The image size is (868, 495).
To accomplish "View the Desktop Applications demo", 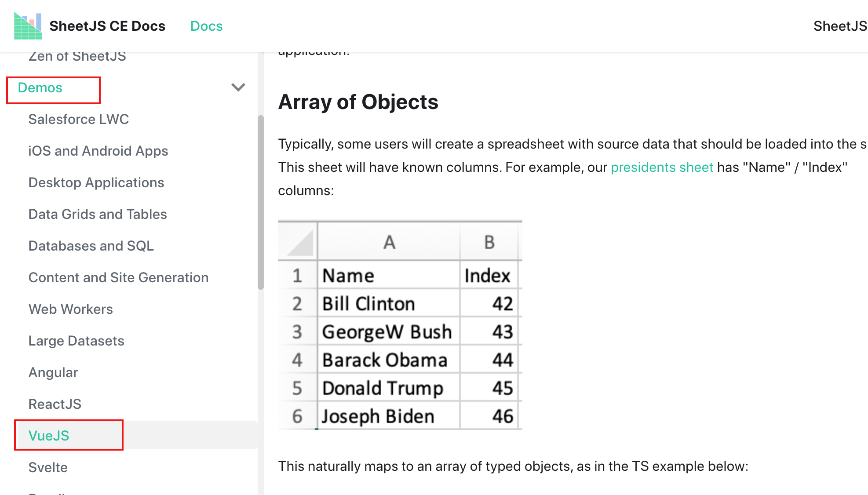I will point(96,182).
